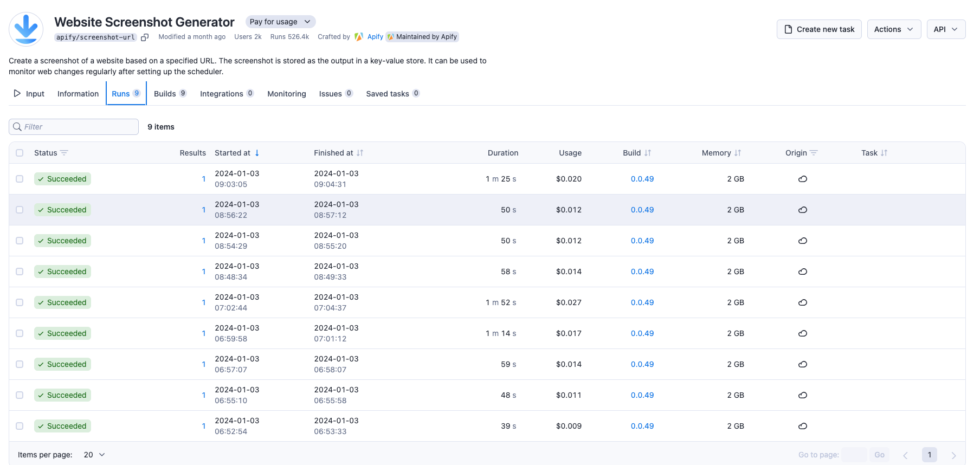Check the run started at 06:55:10

point(20,395)
